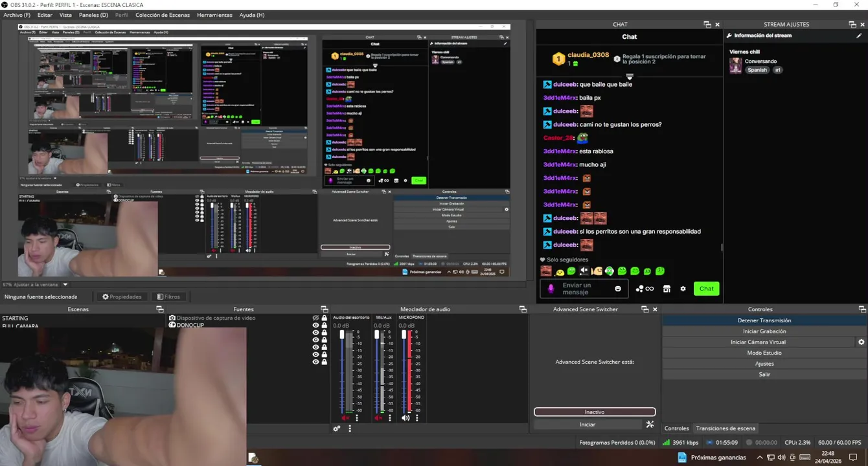The image size is (868, 466).
Task: Collapse the chat leaderboard header arrow
Action: pos(630,77)
